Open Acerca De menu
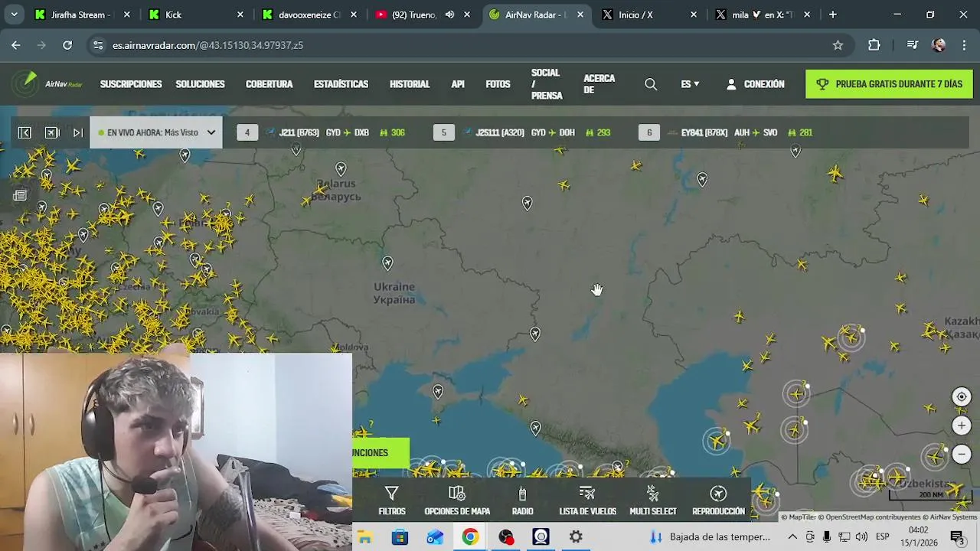This screenshot has width=980, height=551. click(x=599, y=84)
